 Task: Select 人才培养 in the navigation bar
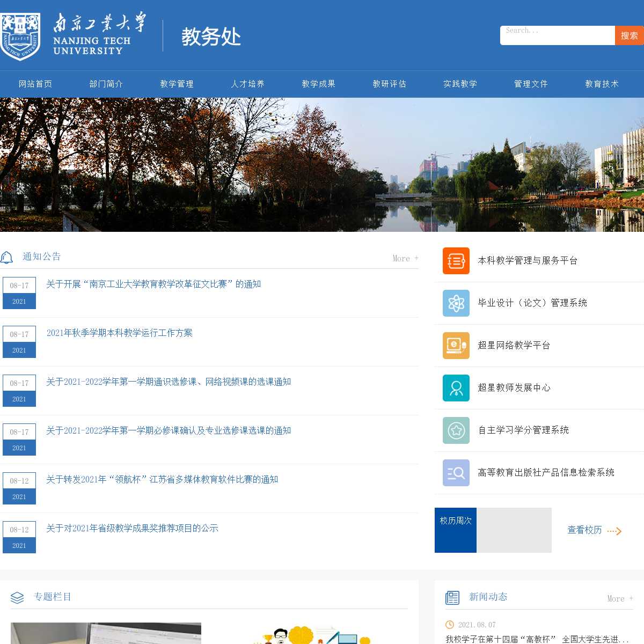(247, 84)
